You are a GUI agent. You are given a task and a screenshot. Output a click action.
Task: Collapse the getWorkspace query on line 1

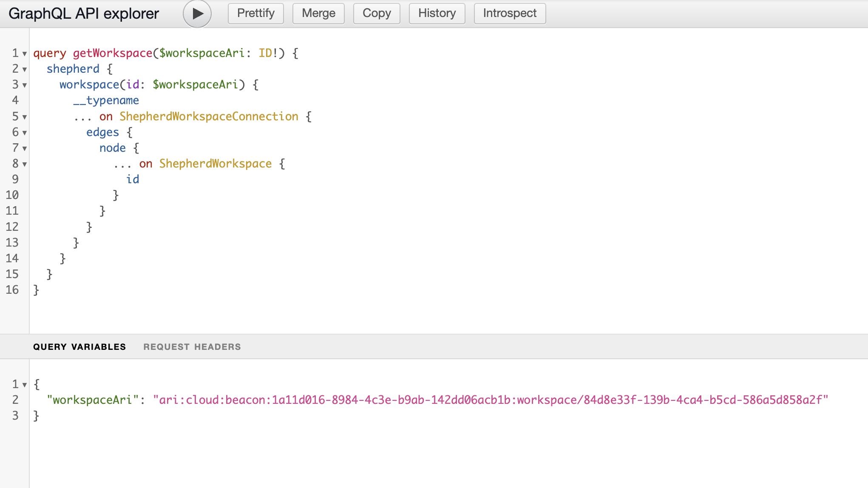(x=24, y=54)
